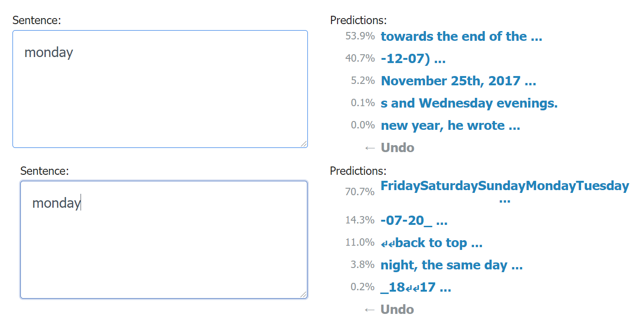Click the first text box's resize grip
This screenshot has width=644, height=319.
tap(304, 144)
